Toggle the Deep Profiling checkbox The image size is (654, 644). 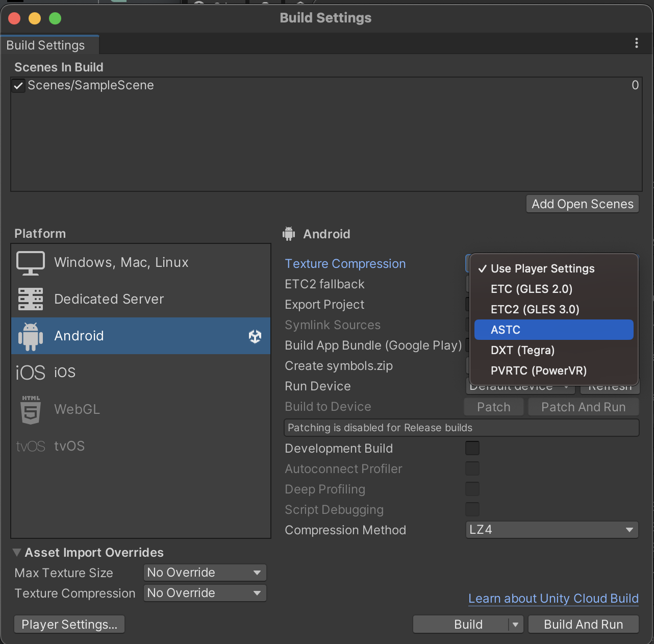tap(472, 489)
